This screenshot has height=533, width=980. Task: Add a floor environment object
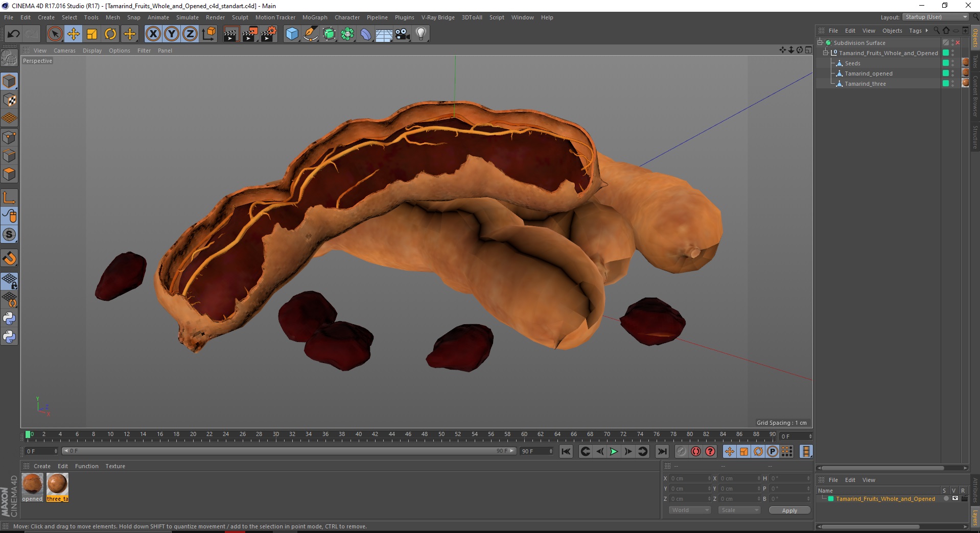click(384, 34)
